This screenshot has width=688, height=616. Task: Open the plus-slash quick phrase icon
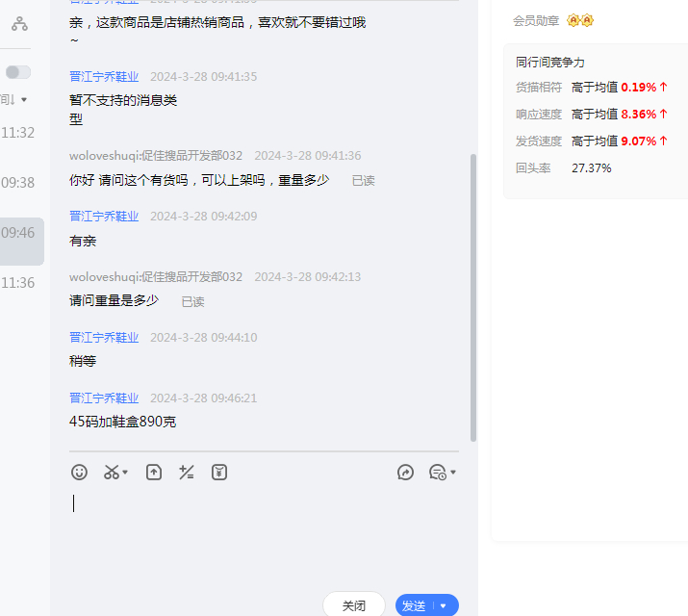(x=187, y=472)
